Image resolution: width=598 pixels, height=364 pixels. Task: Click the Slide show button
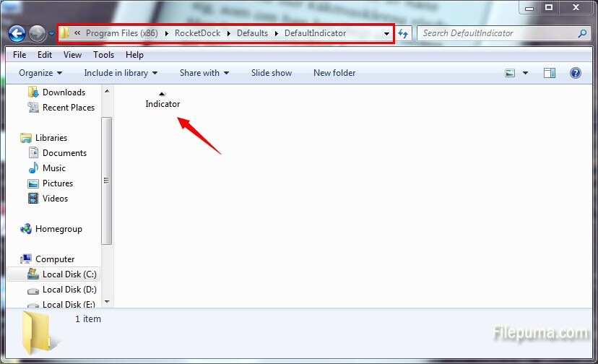pos(272,73)
